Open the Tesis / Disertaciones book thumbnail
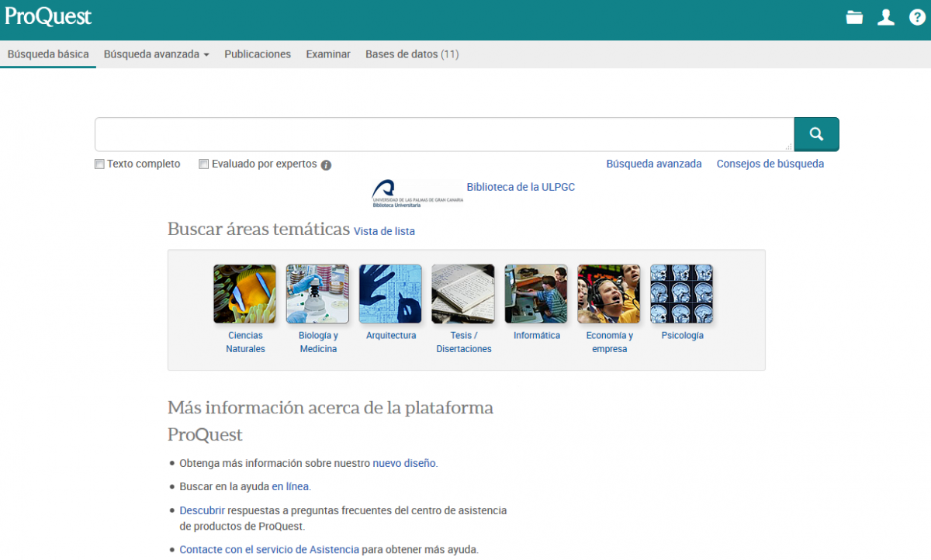This screenshot has width=931, height=560. pos(463,294)
